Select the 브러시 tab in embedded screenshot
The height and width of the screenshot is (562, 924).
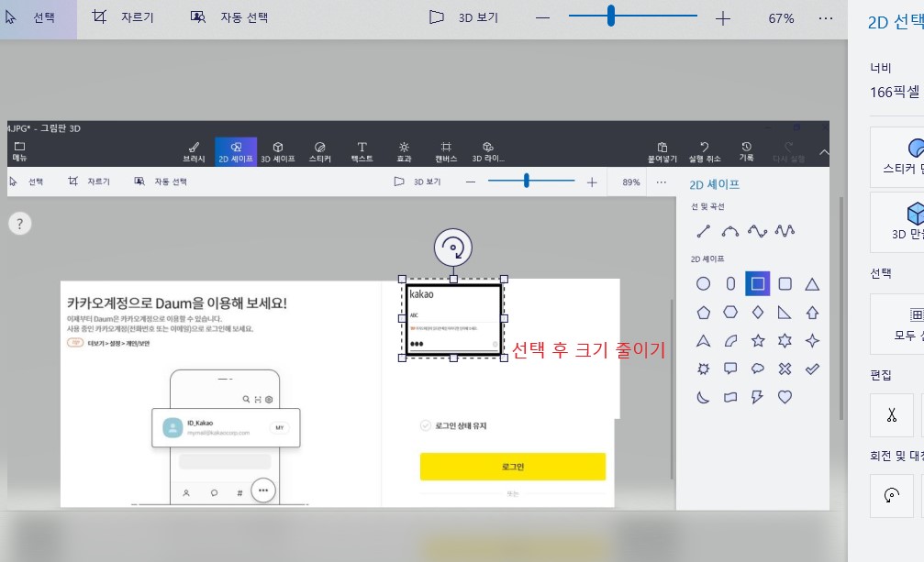tap(194, 152)
